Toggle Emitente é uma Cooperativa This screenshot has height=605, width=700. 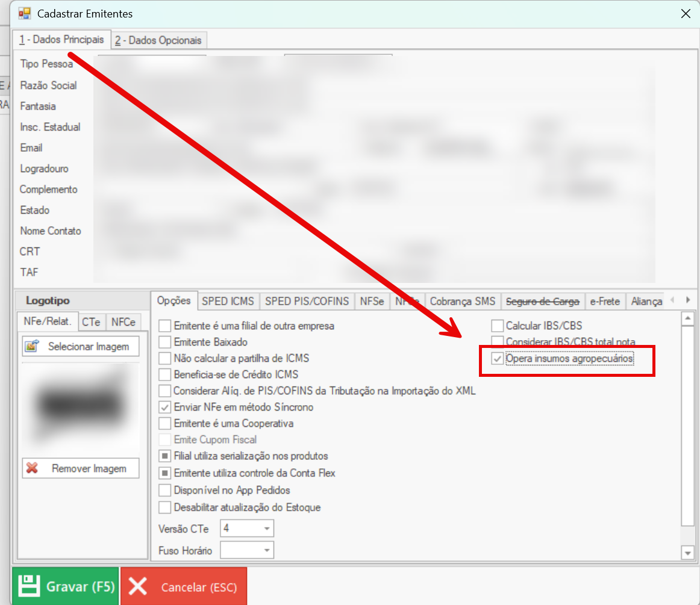click(164, 423)
